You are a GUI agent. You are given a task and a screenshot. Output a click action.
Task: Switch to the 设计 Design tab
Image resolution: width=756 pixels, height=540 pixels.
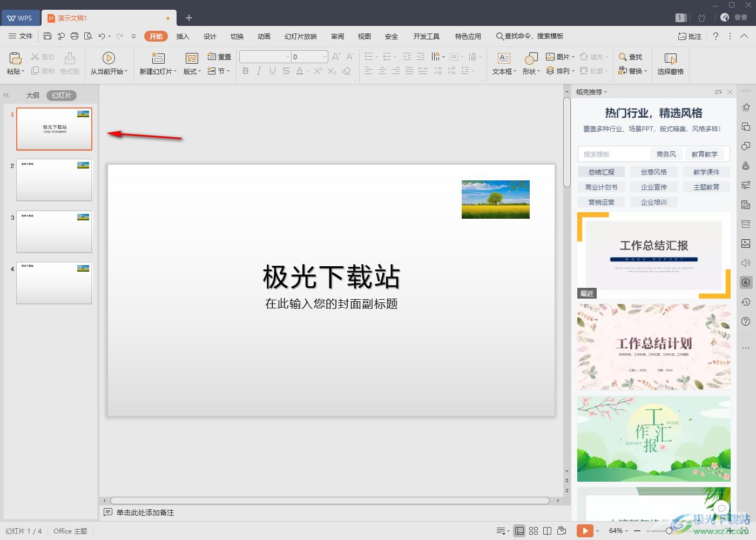210,36
